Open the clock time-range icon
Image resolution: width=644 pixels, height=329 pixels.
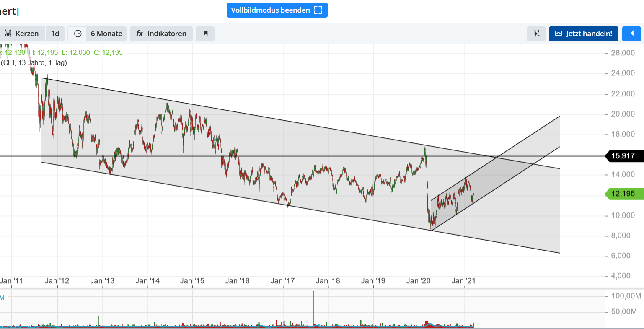(x=77, y=34)
